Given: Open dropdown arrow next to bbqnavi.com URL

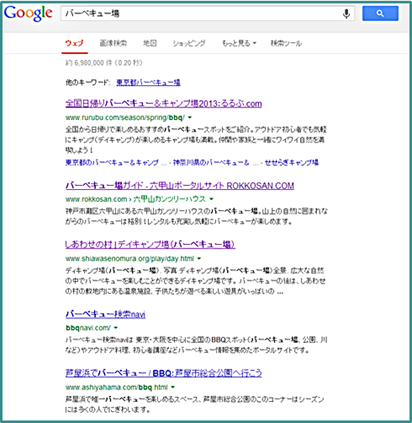Looking at the screenshot, I should click(116, 328).
